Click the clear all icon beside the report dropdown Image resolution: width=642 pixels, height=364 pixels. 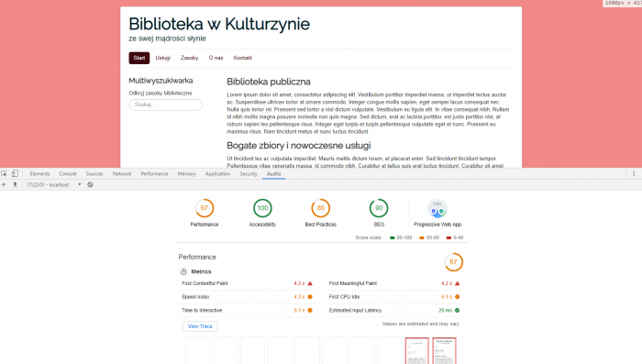point(90,184)
